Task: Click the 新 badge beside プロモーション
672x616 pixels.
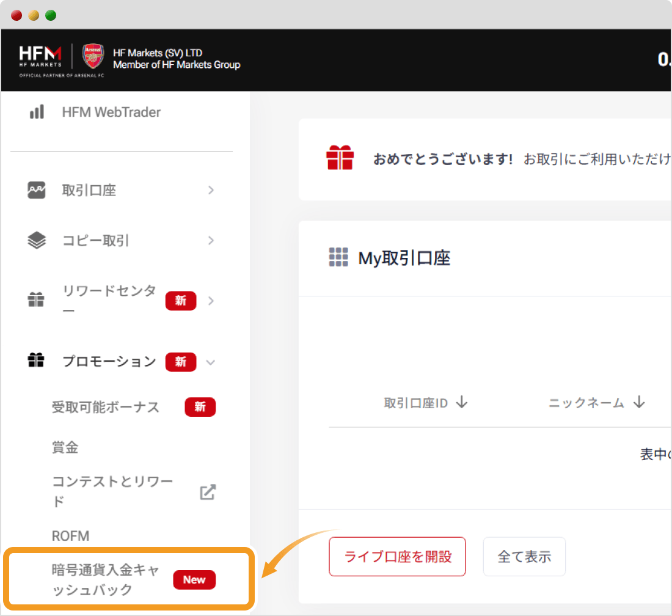Action: (x=181, y=362)
